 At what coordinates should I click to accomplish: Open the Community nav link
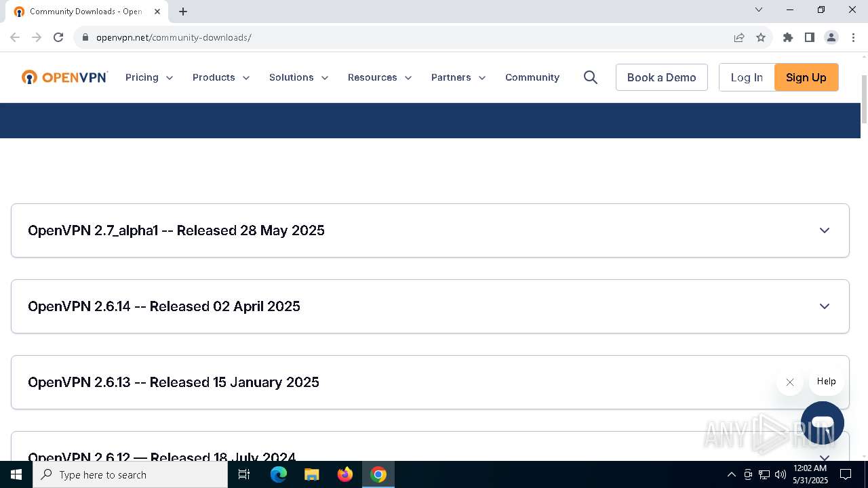pyautogui.click(x=532, y=77)
